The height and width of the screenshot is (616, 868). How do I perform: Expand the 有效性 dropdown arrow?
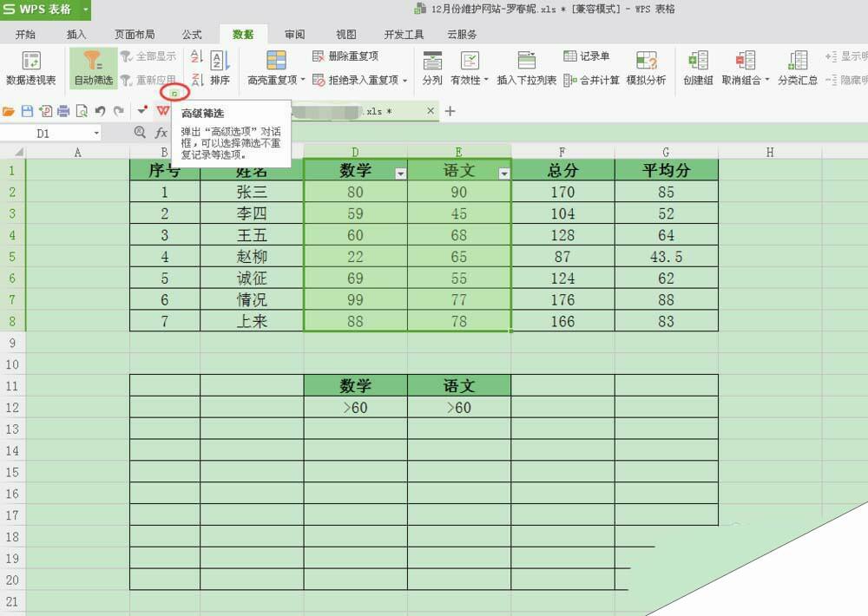click(486, 80)
